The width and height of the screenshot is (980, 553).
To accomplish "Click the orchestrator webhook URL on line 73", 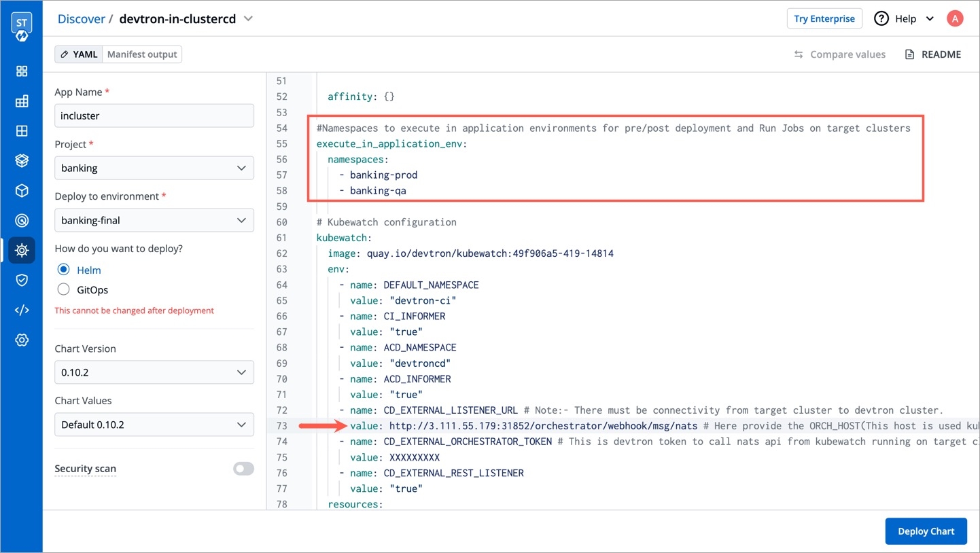I will click(x=544, y=425).
